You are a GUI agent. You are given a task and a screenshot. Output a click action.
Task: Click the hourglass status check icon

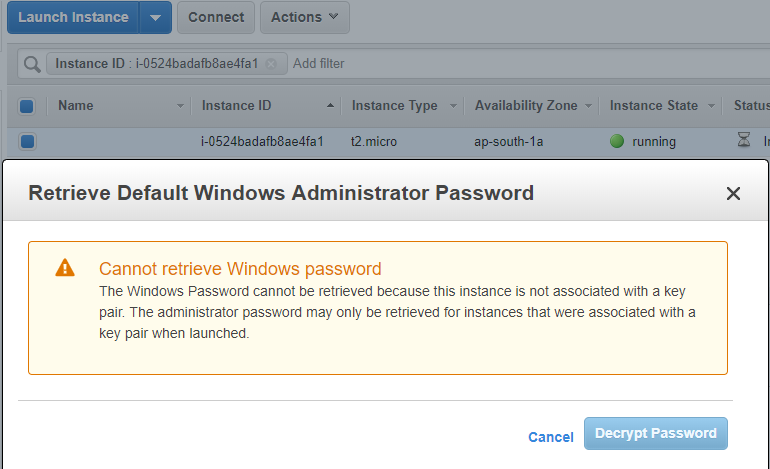pyautogui.click(x=744, y=139)
